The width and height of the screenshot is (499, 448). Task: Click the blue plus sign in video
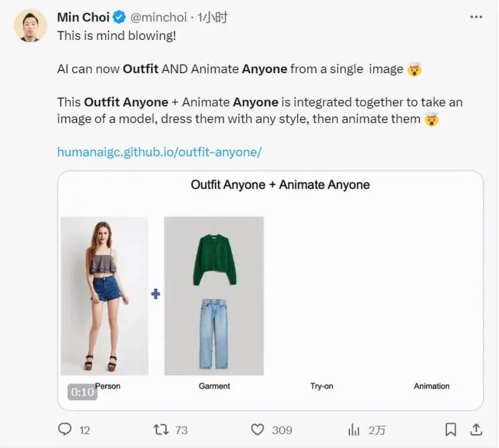pos(156,294)
